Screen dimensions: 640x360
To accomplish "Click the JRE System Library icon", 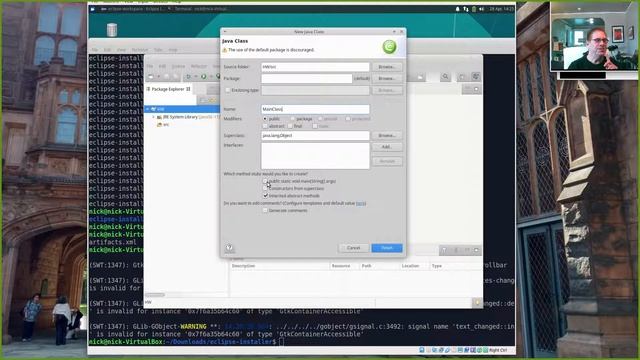I will click(x=159, y=117).
